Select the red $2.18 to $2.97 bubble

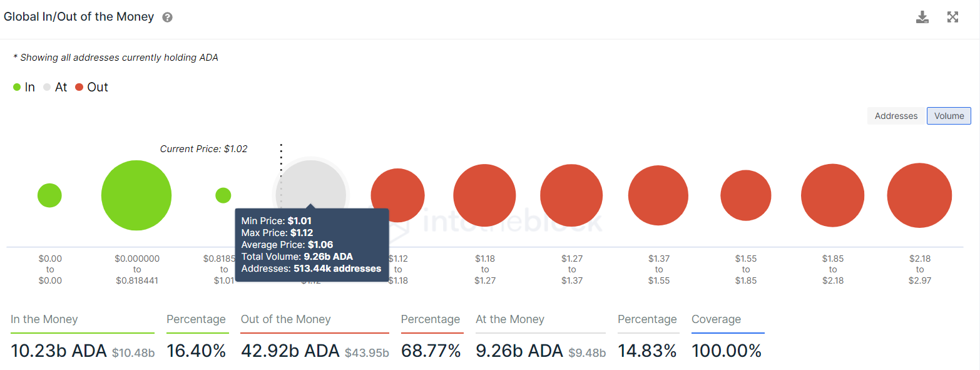coord(920,195)
